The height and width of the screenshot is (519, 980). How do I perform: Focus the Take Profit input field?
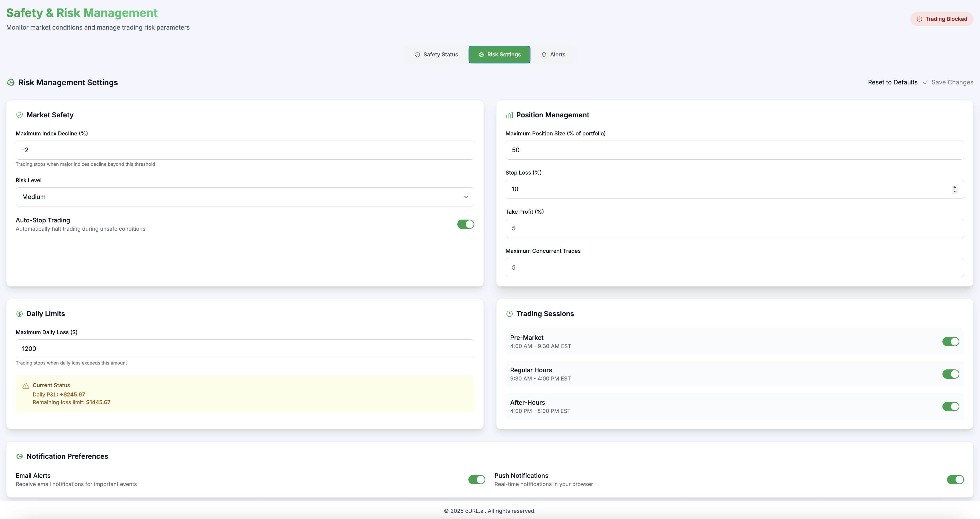[734, 228]
